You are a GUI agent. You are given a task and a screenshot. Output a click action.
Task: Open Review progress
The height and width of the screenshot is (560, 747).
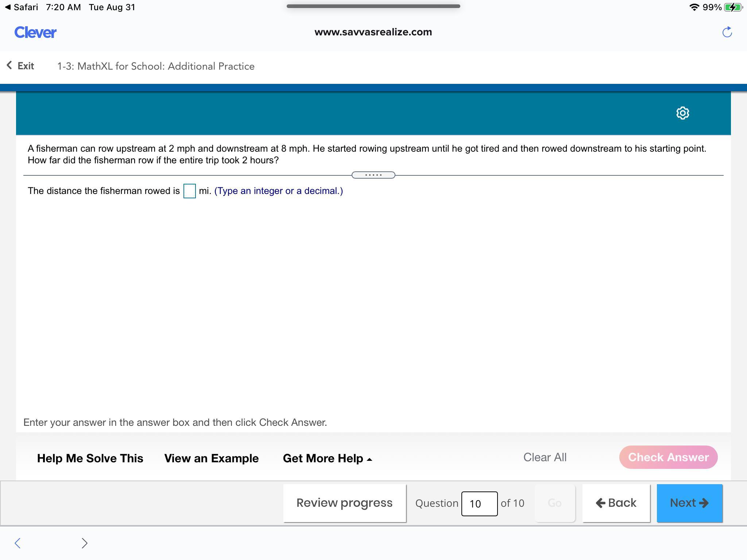[x=344, y=503]
